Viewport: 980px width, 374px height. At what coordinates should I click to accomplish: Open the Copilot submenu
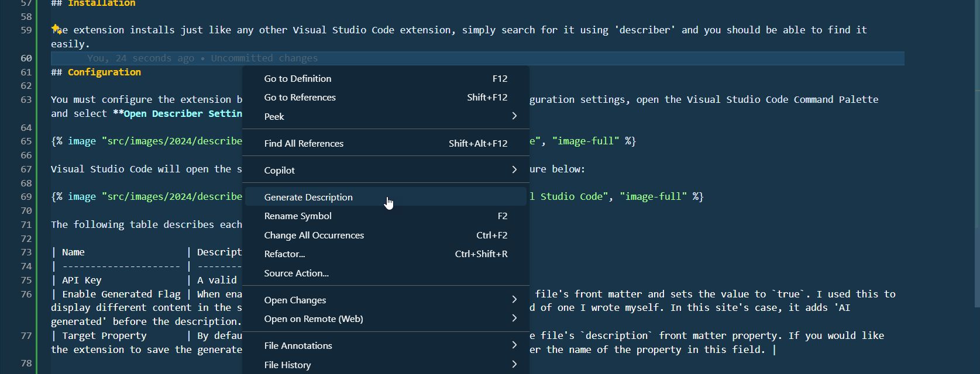pos(386,170)
